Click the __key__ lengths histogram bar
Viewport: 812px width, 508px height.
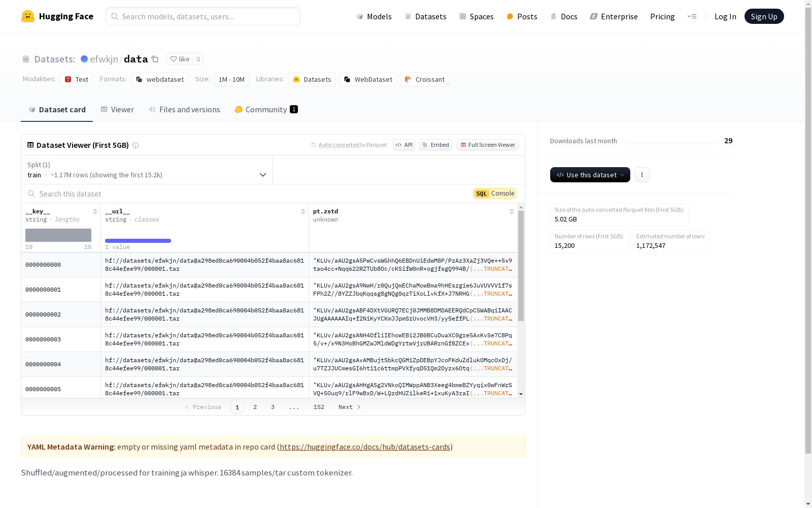pyautogui.click(x=58, y=235)
